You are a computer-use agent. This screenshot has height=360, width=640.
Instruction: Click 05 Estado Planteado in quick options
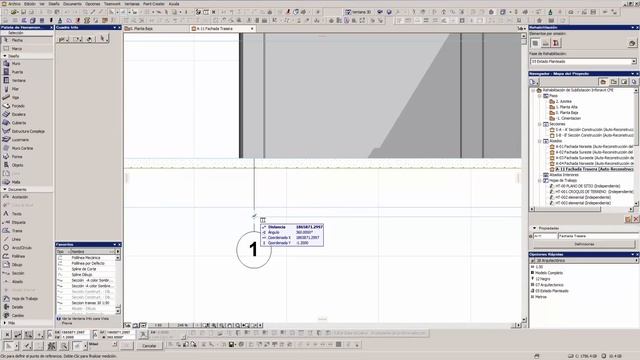pyautogui.click(x=551, y=291)
